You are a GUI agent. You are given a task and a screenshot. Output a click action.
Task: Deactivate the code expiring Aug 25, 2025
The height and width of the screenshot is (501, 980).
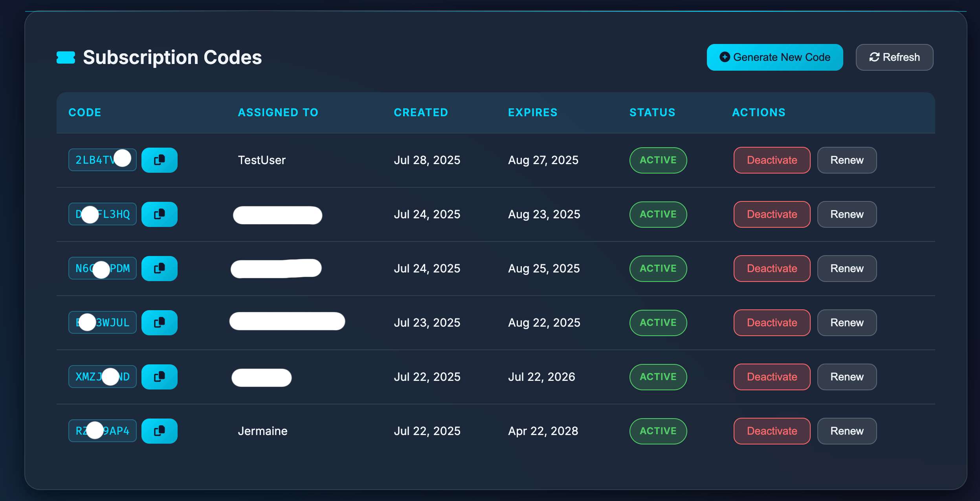[771, 268]
